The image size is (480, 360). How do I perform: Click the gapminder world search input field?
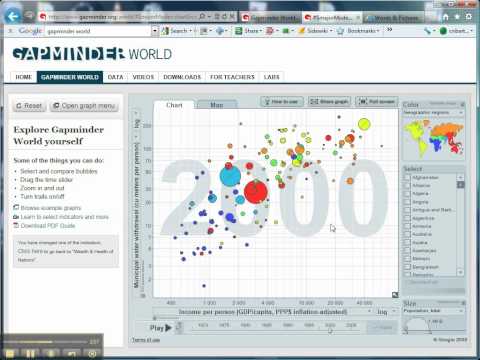click(x=98, y=31)
